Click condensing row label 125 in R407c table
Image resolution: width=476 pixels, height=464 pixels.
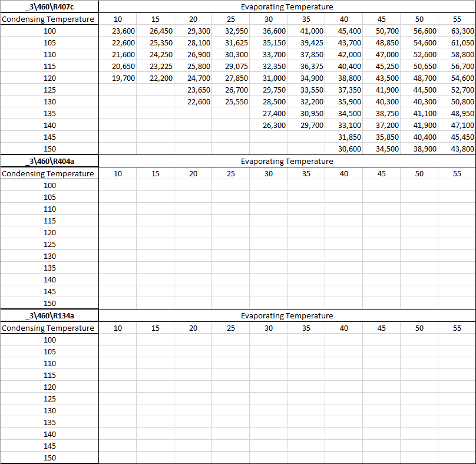[49, 90]
